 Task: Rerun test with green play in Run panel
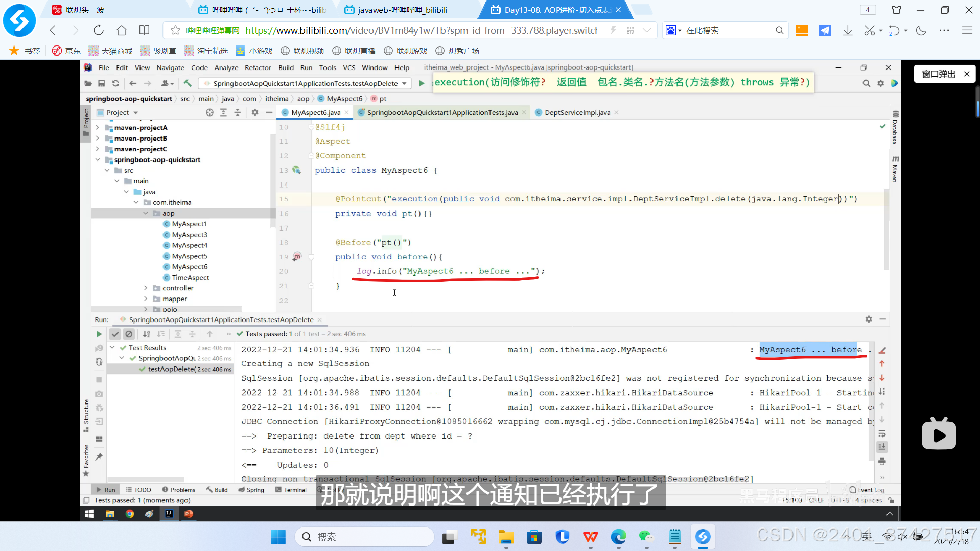tap(99, 334)
